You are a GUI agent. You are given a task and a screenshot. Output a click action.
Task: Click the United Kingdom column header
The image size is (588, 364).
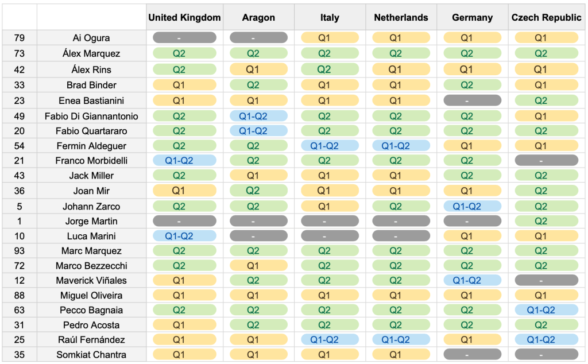[184, 17]
